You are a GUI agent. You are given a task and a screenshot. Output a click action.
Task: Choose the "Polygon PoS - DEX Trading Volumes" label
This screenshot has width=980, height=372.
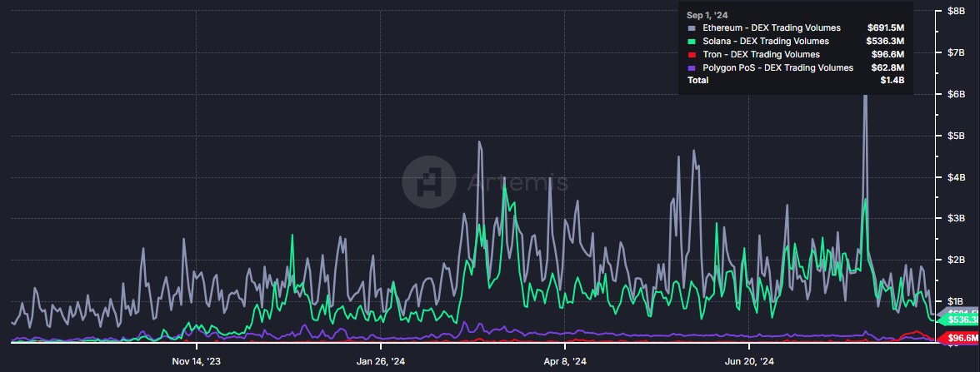(x=777, y=68)
